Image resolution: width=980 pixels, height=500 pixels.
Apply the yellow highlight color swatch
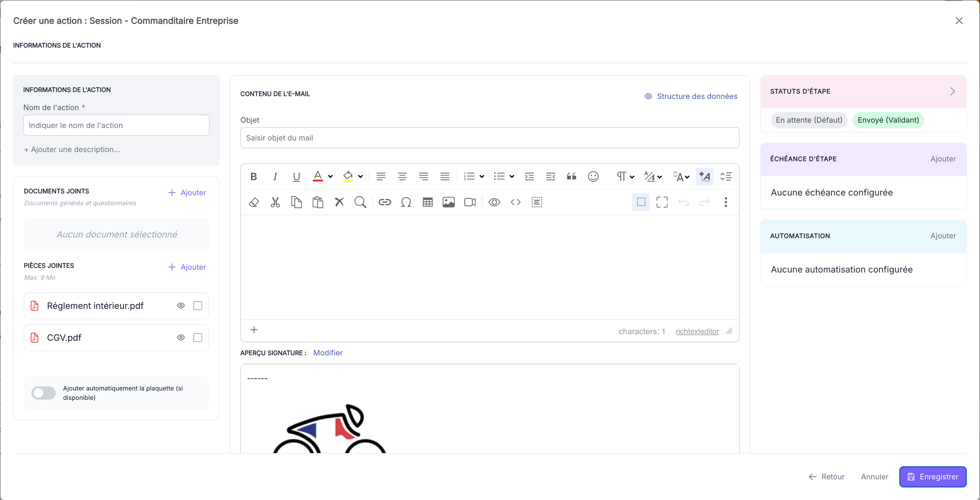(348, 176)
